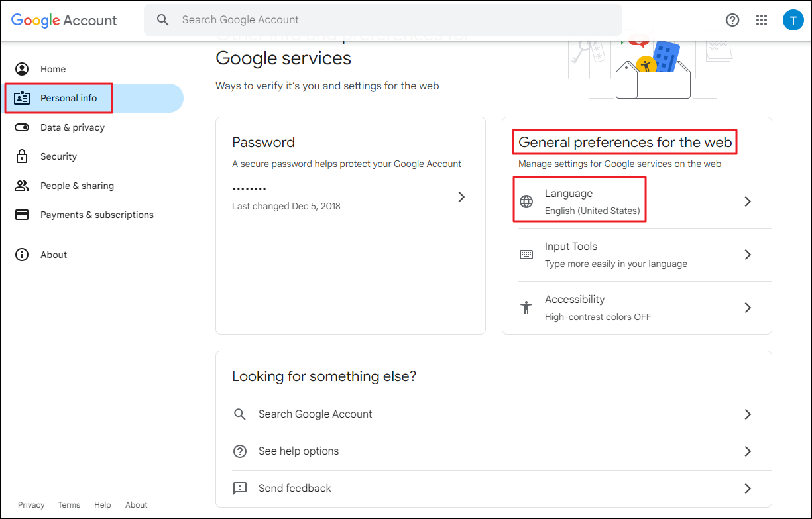Click the Search Google Account input field

(383, 20)
